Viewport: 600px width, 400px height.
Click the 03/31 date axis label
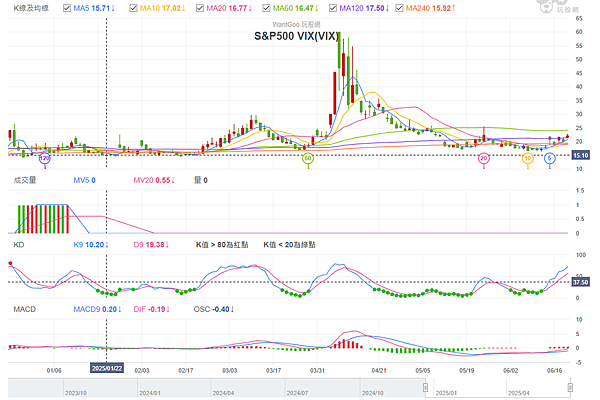tap(317, 371)
